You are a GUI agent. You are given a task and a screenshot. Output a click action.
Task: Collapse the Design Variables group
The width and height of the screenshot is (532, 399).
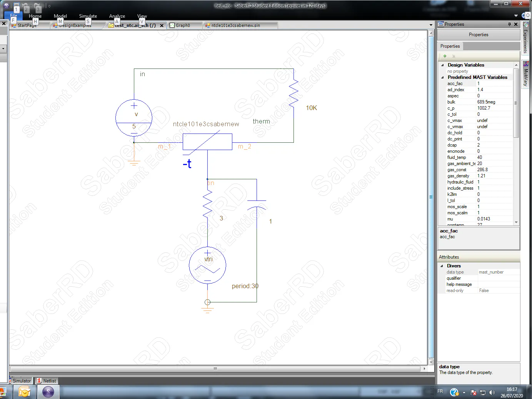[442, 65]
